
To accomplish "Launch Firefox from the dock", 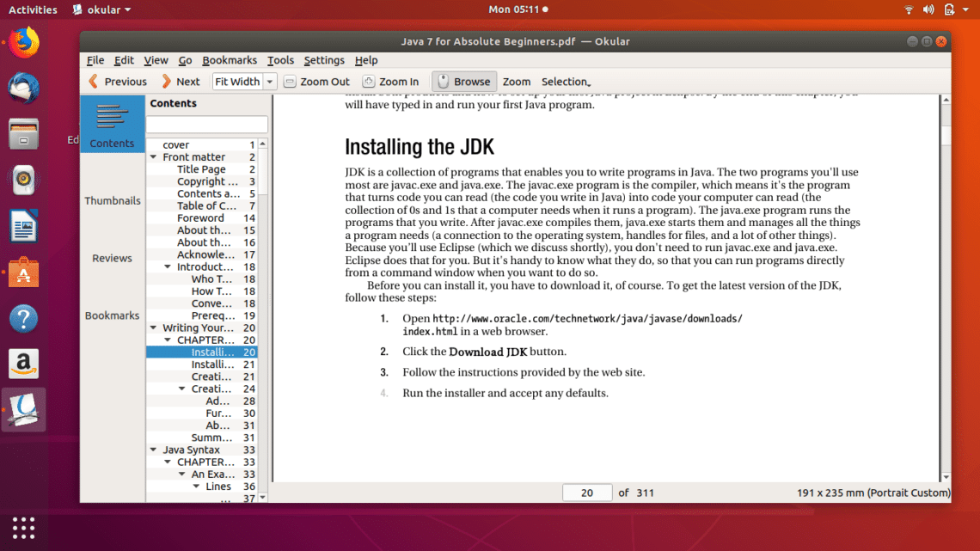I will [x=24, y=41].
